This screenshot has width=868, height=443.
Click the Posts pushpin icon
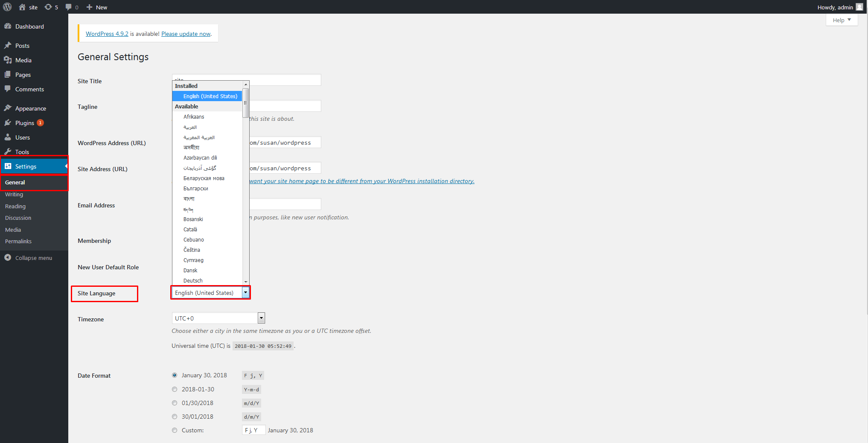[x=8, y=45]
